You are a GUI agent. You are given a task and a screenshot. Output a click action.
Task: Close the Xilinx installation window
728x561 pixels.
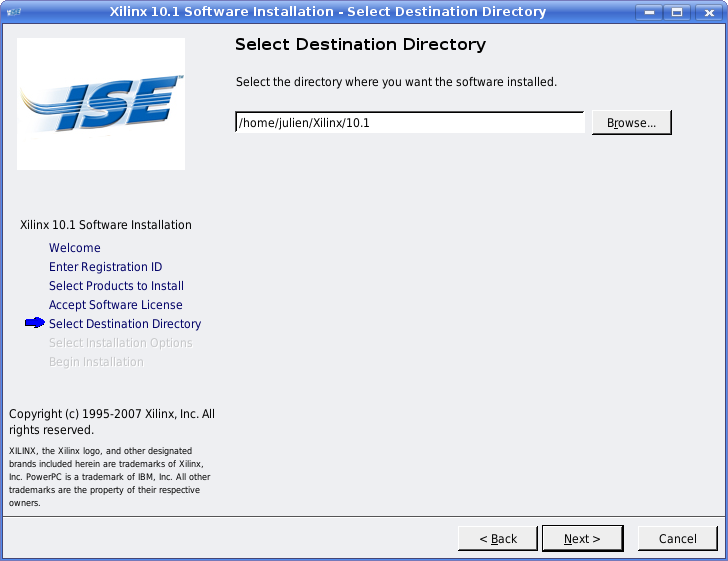[x=705, y=12]
